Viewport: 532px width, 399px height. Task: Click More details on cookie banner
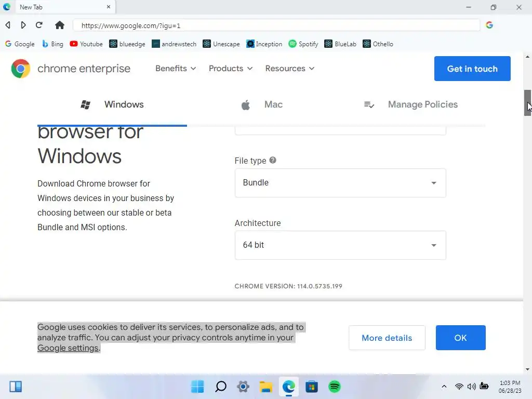click(x=387, y=338)
